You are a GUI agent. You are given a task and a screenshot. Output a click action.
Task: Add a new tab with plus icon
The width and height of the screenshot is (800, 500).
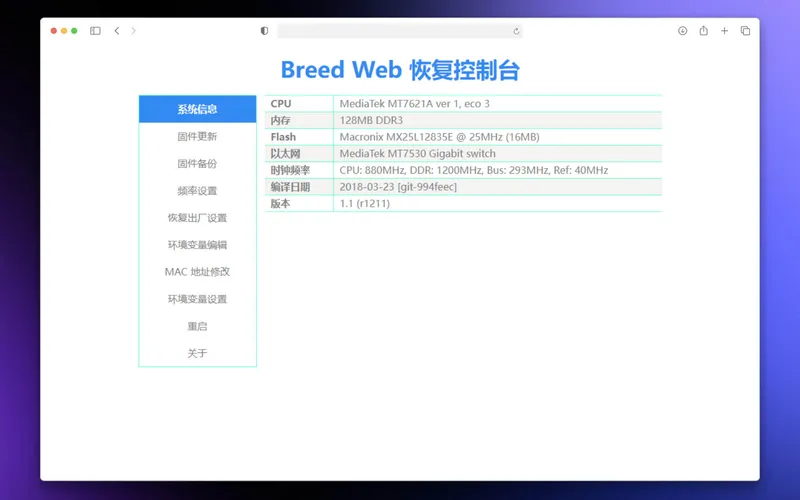(724, 31)
